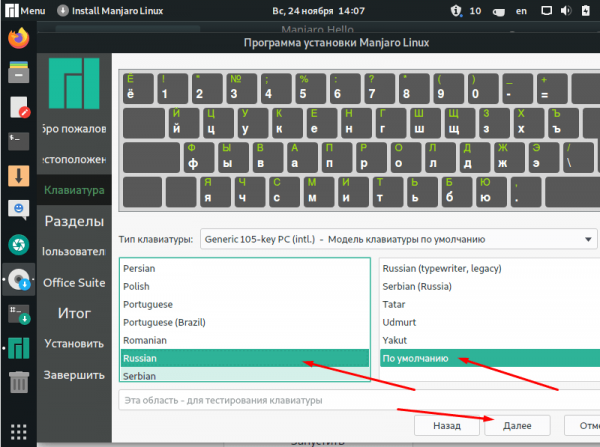Click Install Manjaro Linux panel entry
Viewport: 600px width, 447px height.
click(110, 11)
